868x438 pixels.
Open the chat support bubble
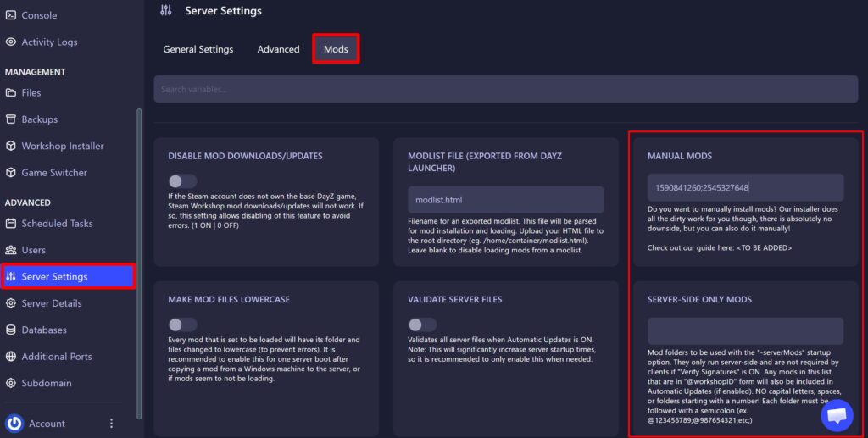pos(837,415)
